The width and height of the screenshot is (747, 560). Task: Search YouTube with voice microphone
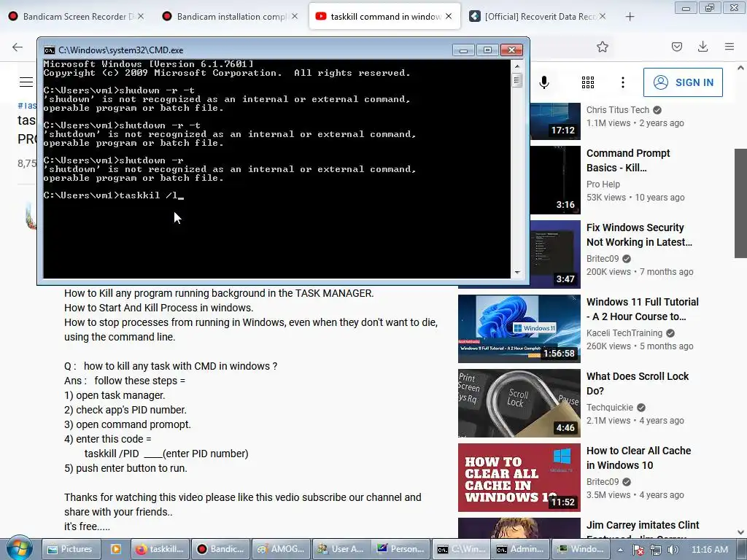[544, 82]
